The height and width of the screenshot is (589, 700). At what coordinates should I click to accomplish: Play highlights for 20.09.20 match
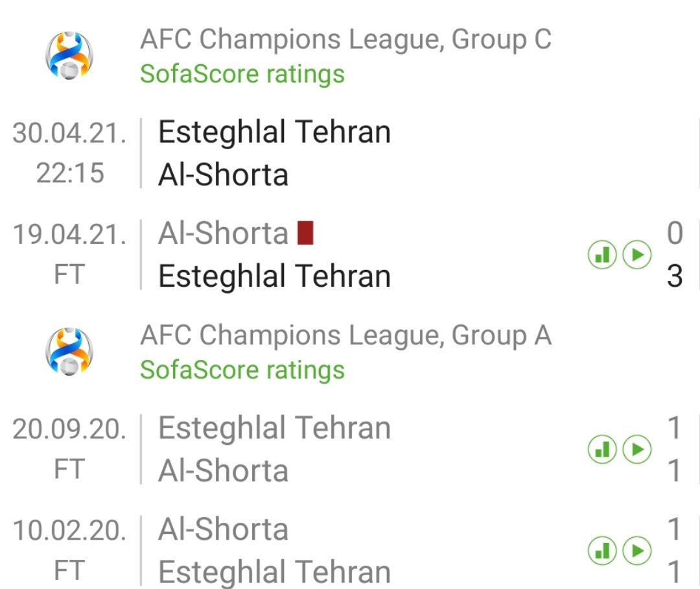coord(636,449)
